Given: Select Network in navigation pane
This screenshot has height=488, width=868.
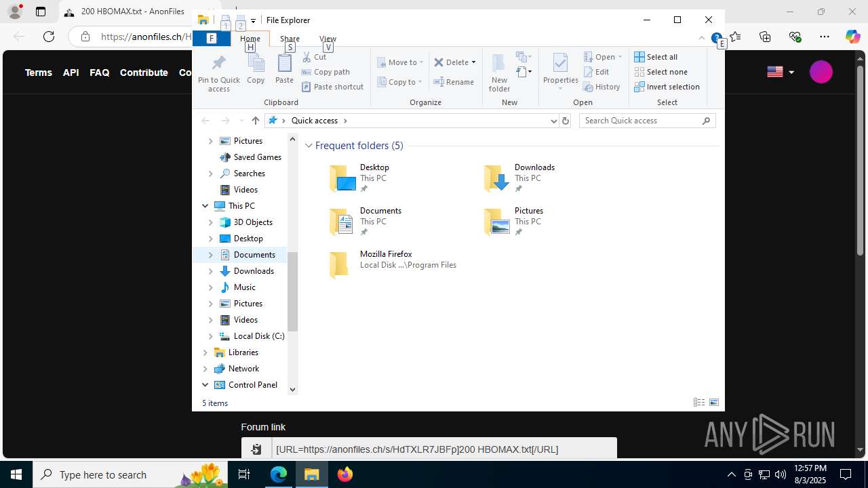Looking at the screenshot, I should pos(243,369).
